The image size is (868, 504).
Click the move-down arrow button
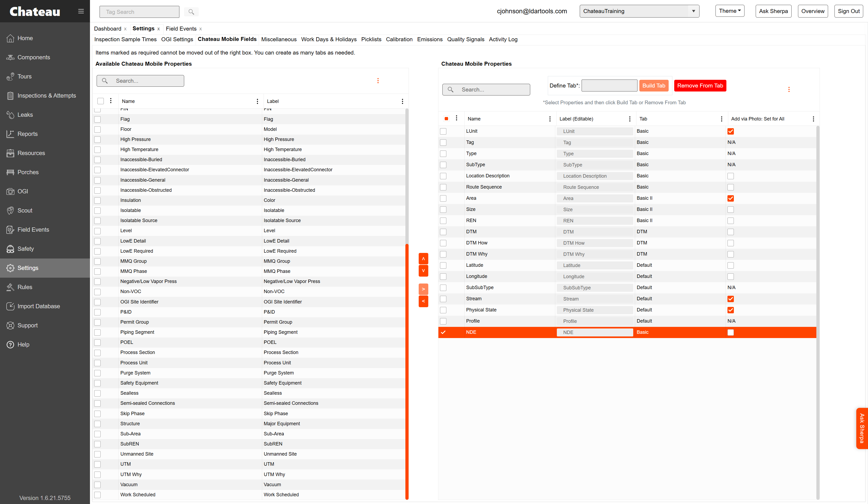(x=423, y=270)
